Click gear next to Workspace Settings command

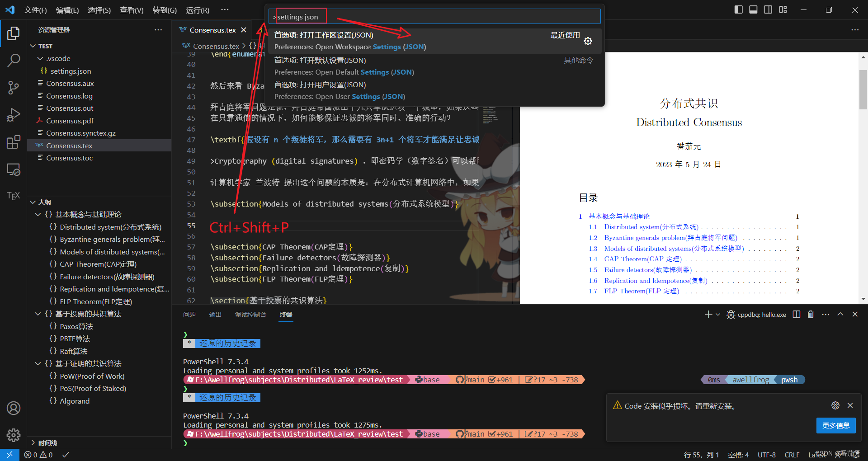pyautogui.click(x=588, y=41)
